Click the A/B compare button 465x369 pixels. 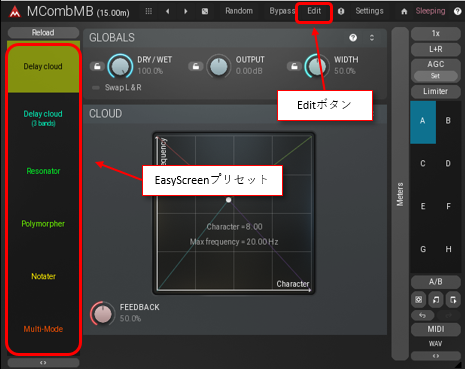tap(435, 282)
